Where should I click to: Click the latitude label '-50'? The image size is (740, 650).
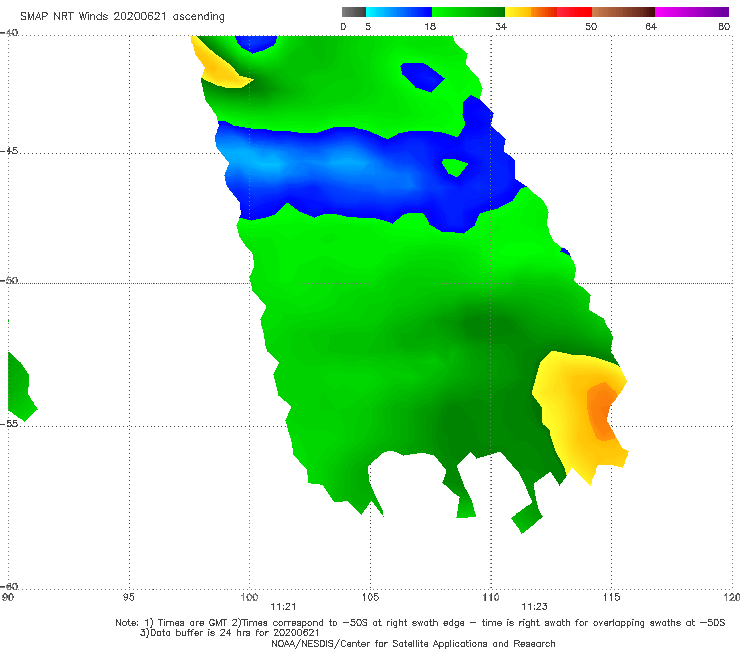(x=9, y=280)
